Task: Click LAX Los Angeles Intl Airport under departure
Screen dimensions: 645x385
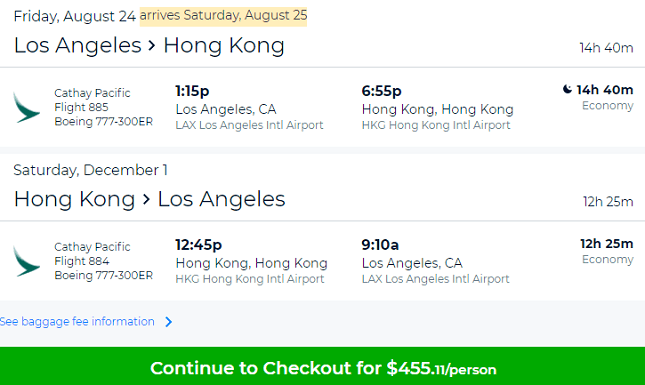Action: [x=249, y=125]
